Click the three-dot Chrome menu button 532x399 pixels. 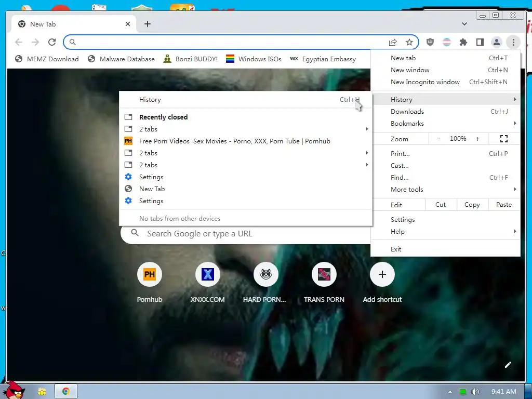point(513,42)
